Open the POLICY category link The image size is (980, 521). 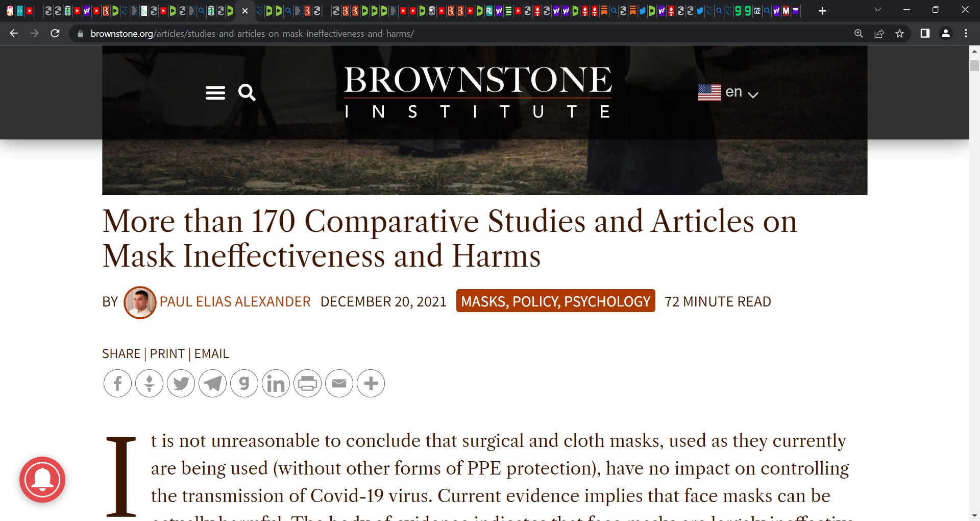tap(536, 302)
